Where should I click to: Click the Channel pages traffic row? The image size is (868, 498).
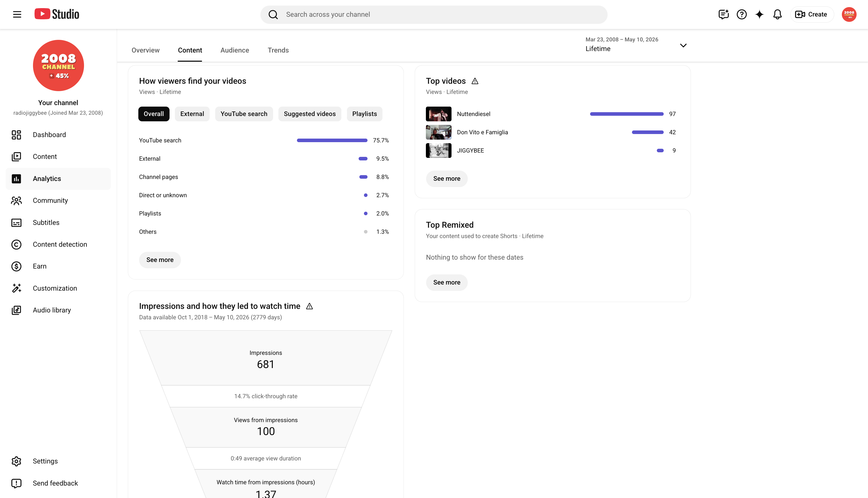coord(264,177)
